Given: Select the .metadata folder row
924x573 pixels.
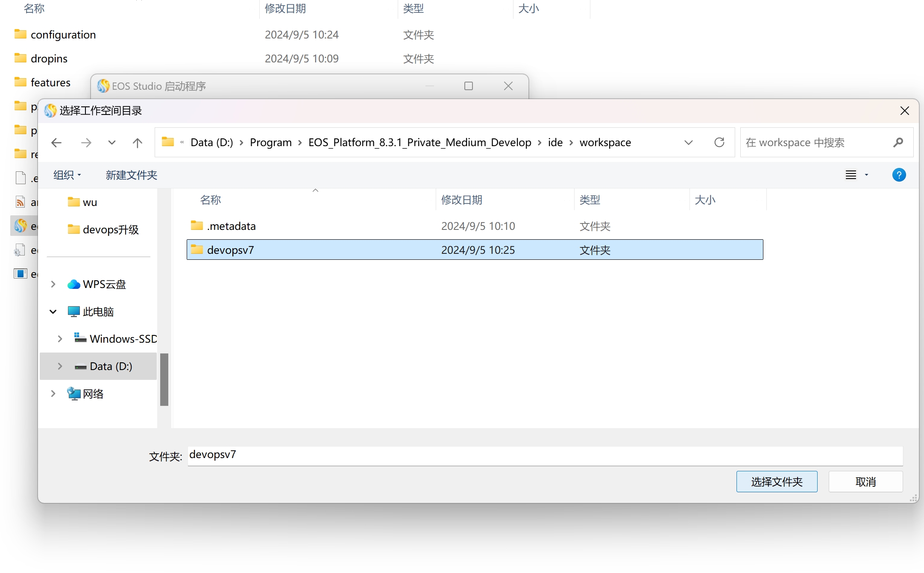Looking at the screenshot, I should (x=231, y=226).
